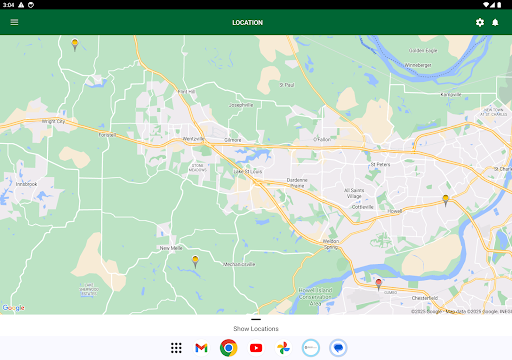This screenshot has width=512, height=360.
Task: Click the Mechanicsville map label
Action: (239, 264)
